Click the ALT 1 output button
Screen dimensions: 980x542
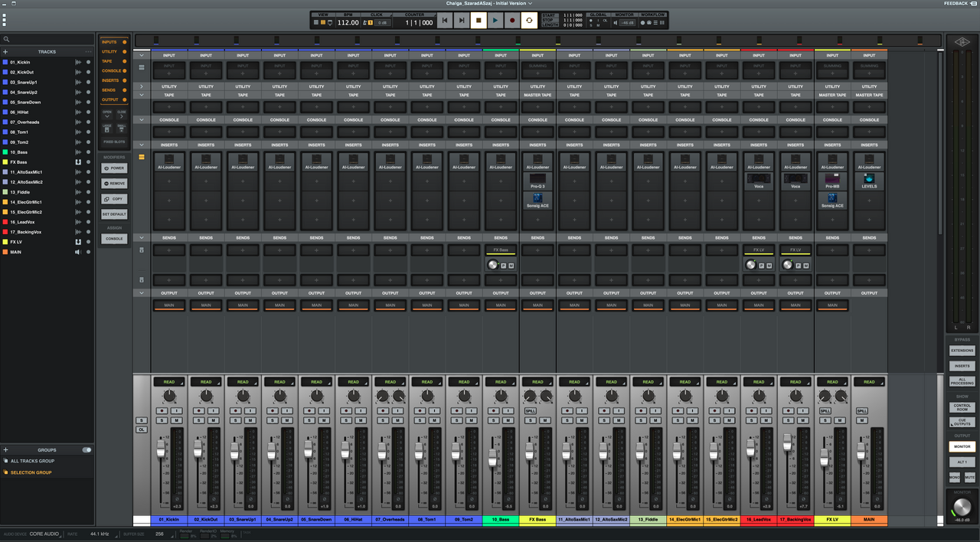(962, 462)
